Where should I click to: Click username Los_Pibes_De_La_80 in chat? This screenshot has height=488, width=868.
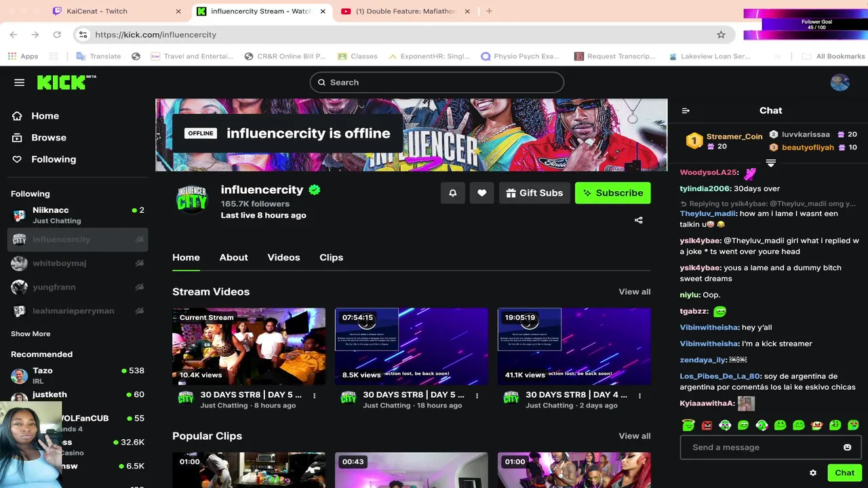tap(720, 376)
